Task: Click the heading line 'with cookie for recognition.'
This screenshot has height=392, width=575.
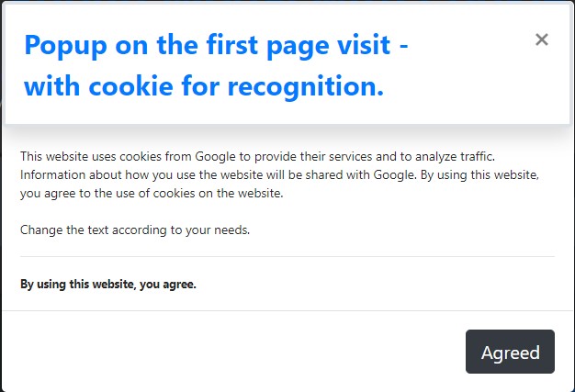Action: (204, 87)
